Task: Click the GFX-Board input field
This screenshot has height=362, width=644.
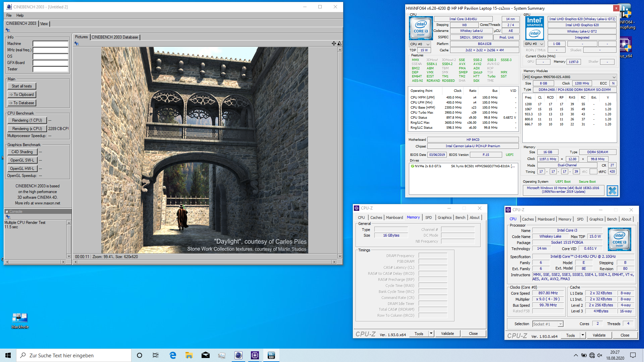Action: pos(50,63)
